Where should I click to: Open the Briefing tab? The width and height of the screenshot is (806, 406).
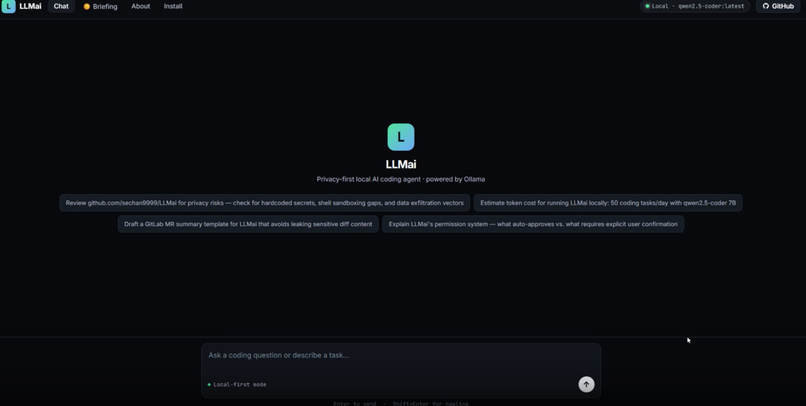[x=101, y=7]
